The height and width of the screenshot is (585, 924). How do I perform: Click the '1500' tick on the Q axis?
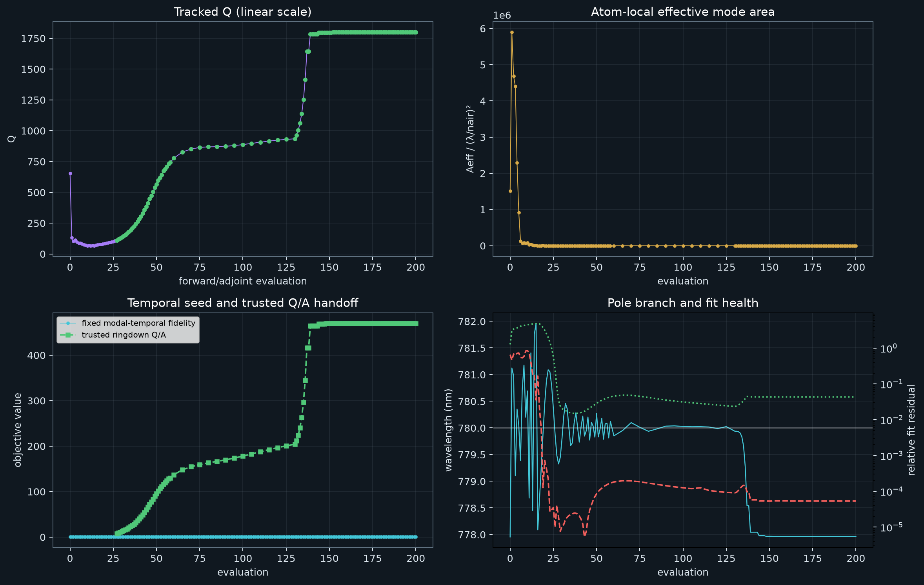tap(33, 69)
